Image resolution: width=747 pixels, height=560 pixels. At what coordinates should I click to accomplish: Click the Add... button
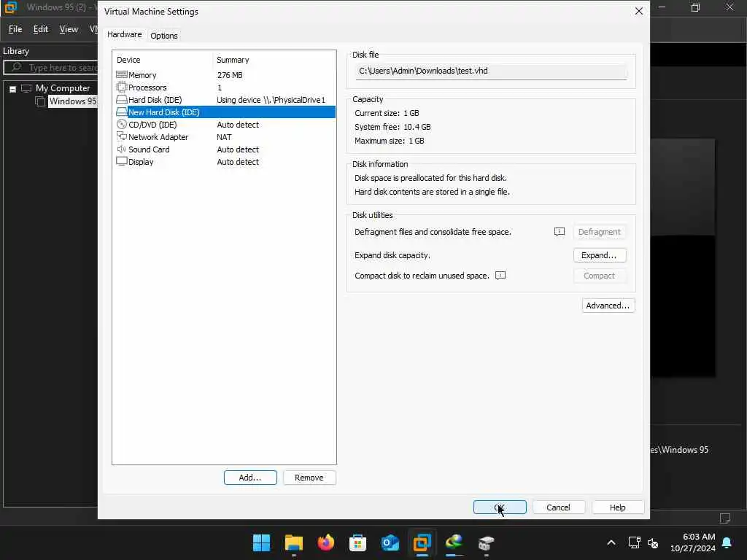[250, 478]
